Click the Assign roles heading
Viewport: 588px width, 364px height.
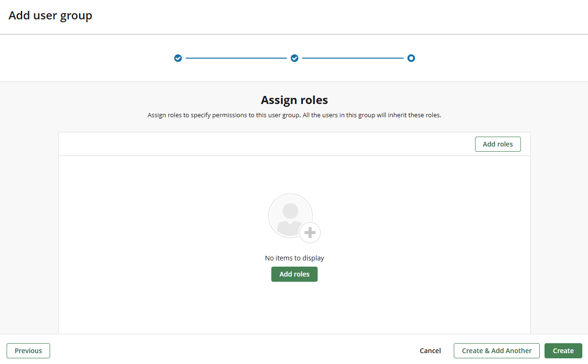pyautogui.click(x=294, y=100)
